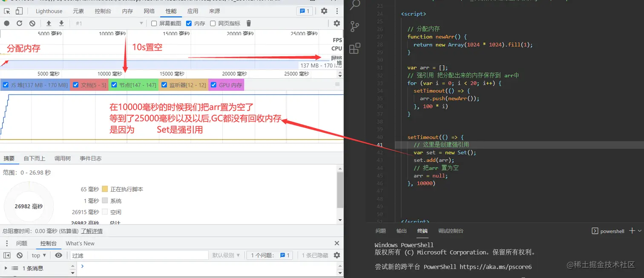
Task: Click the gray 系统 color swatch
Action: point(105,201)
